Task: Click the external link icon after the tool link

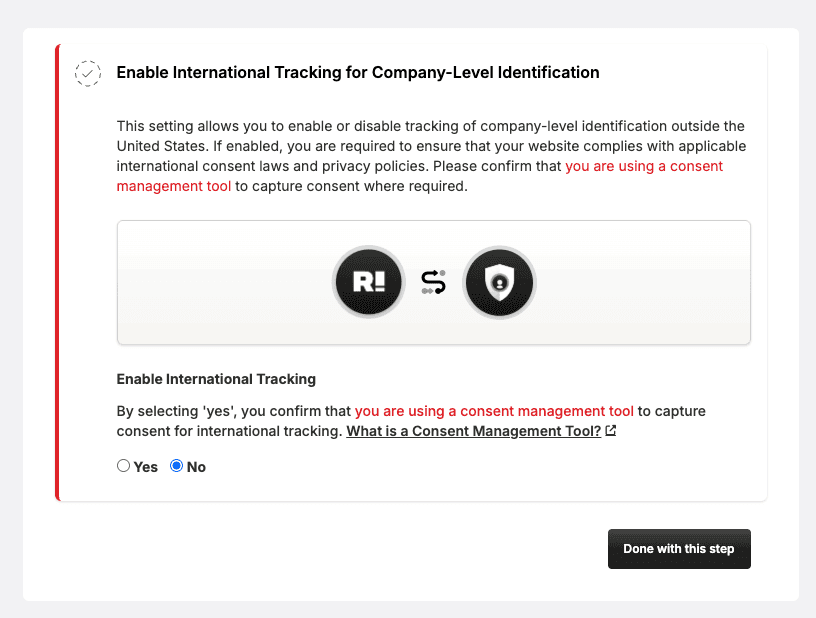Action: pyautogui.click(x=609, y=430)
